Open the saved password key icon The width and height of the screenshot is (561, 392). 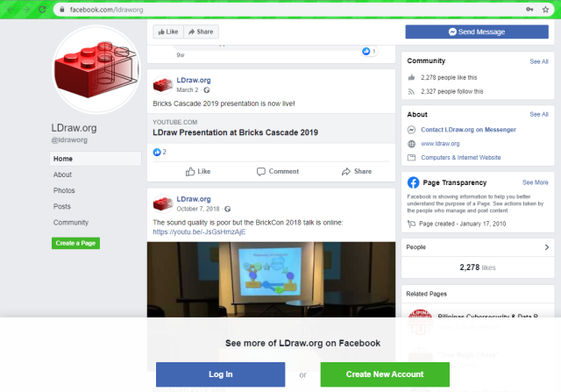[529, 10]
